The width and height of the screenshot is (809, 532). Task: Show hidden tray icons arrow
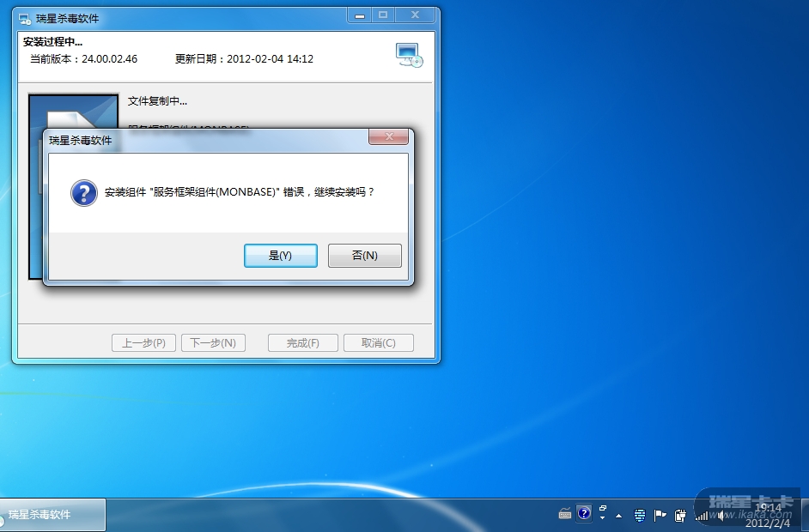[618, 515]
